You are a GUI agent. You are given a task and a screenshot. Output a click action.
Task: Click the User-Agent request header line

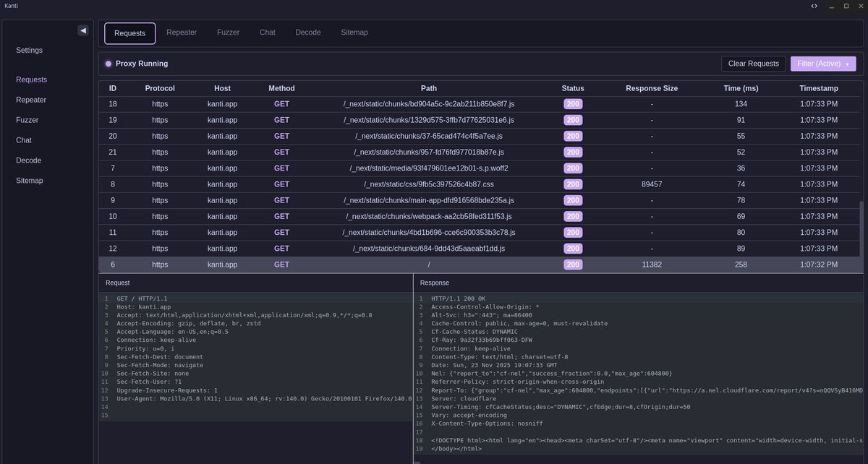click(x=263, y=398)
